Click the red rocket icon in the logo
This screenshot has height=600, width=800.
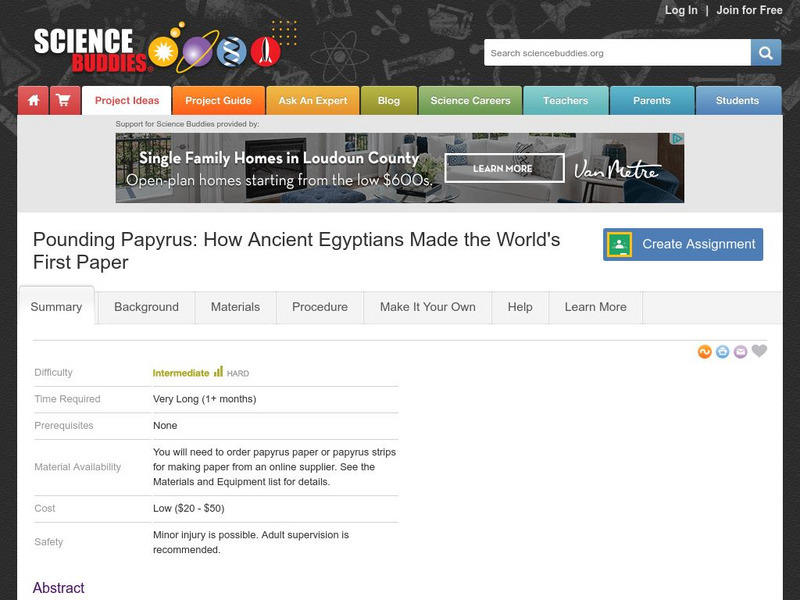tap(262, 49)
